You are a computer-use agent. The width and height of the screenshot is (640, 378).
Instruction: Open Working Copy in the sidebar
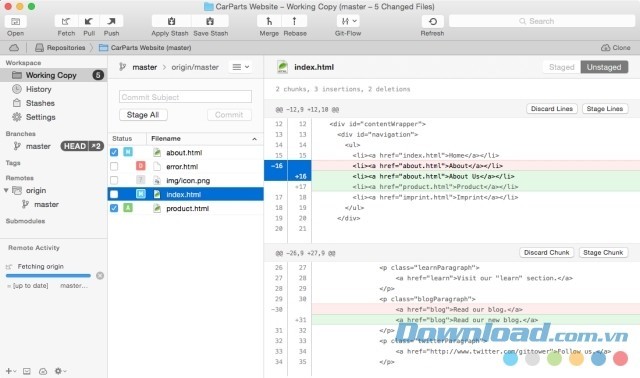(x=53, y=75)
